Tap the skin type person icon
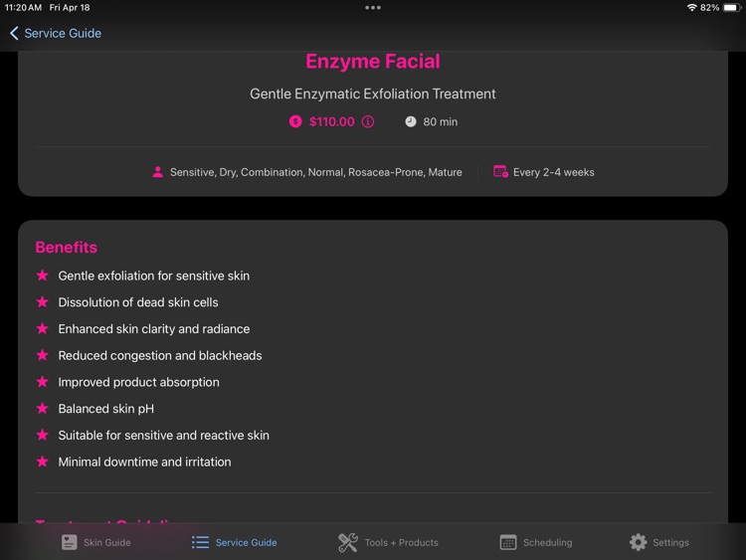This screenshot has width=746, height=560. tap(158, 172)
